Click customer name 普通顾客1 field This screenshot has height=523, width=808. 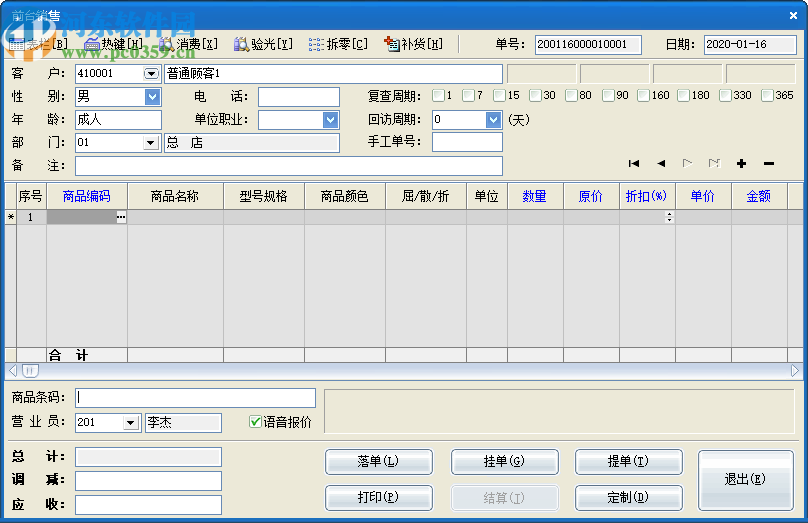click(x=333, y=74)
